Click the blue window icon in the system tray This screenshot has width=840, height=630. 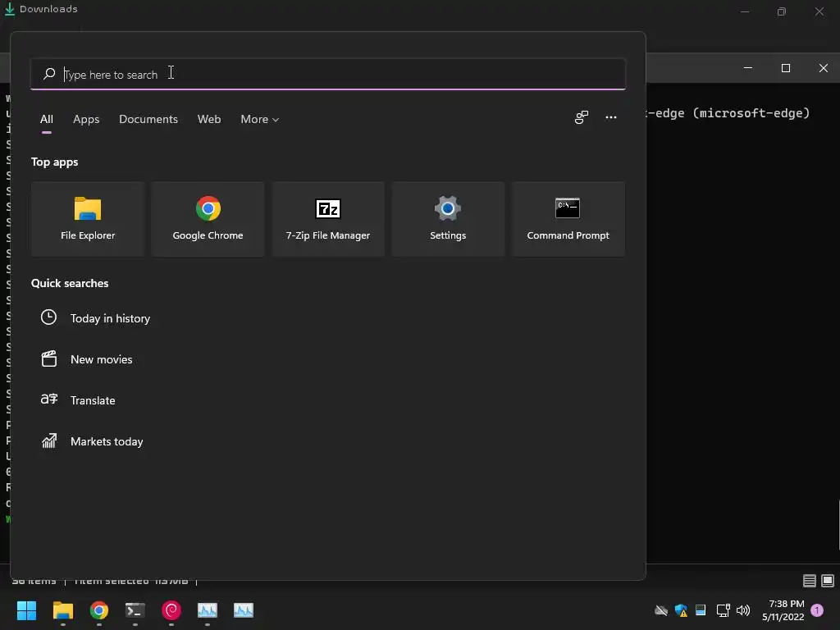coord(701,609)
